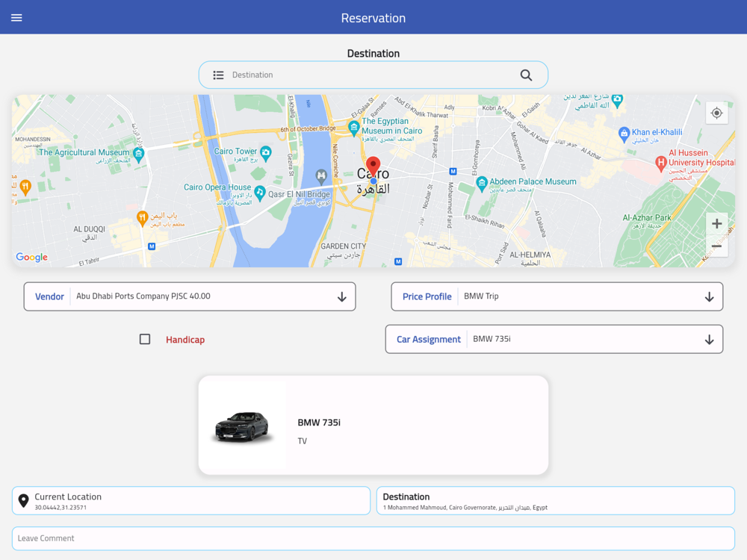Click the metro station icon near Mohammed Farid

coord(453,172)
